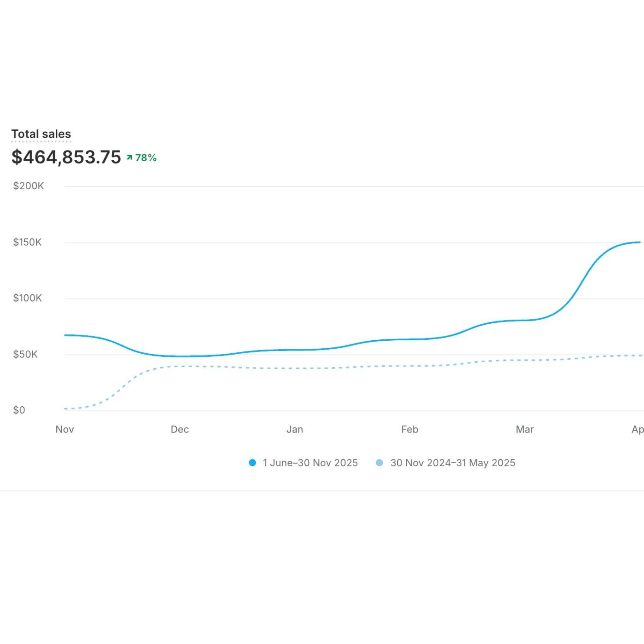Click the $464,853.75 sales total
The height and width of the screenshot is (644, 644).
click(66, 157)
